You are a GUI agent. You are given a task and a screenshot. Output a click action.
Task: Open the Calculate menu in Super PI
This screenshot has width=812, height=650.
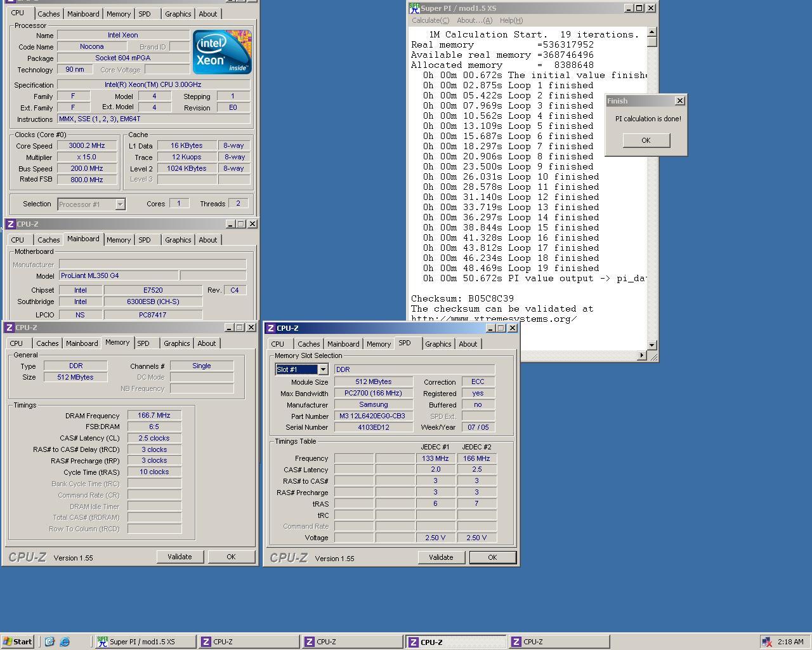(x=430, y=20)
